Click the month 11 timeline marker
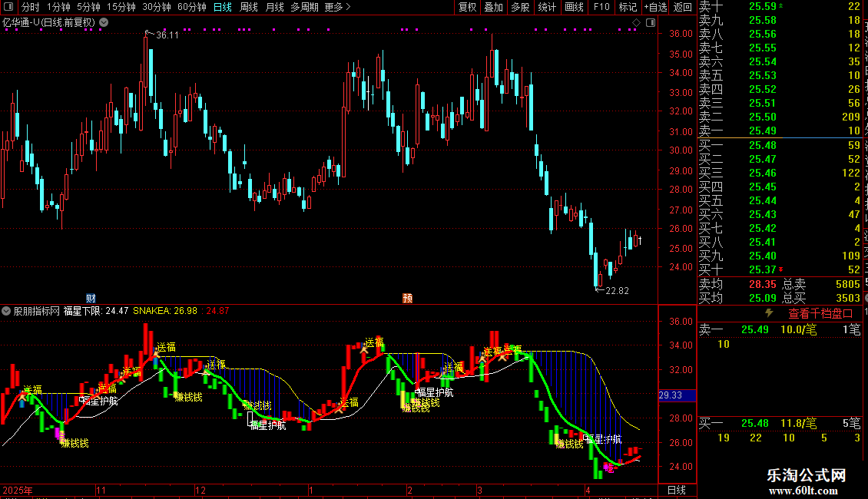This screenshot has width=868, height=499. coord(101,490)
